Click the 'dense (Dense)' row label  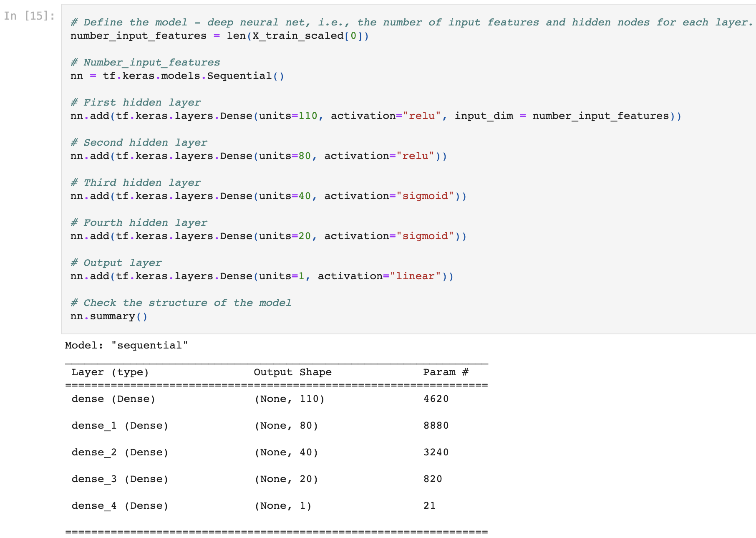point(113,399)
